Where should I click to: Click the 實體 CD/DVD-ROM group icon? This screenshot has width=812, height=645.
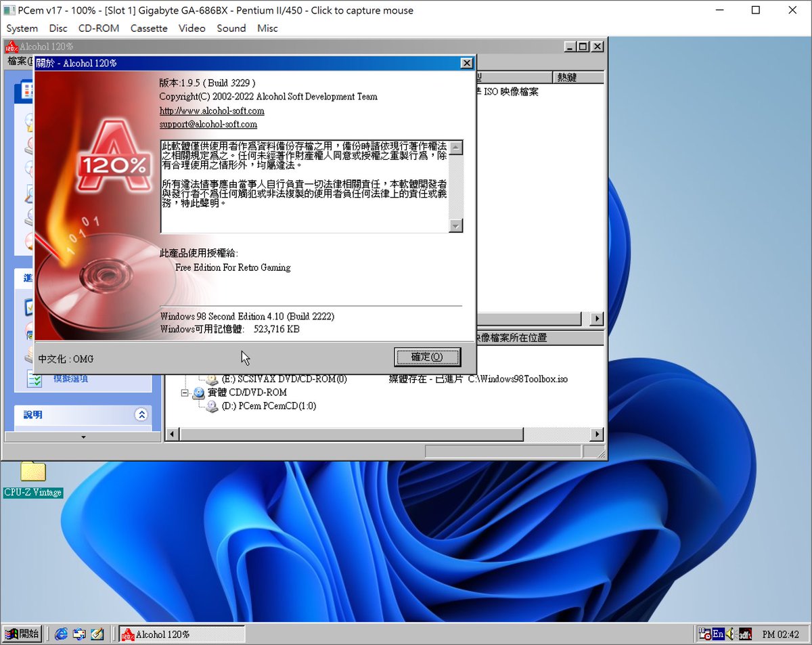pos(199,393)
